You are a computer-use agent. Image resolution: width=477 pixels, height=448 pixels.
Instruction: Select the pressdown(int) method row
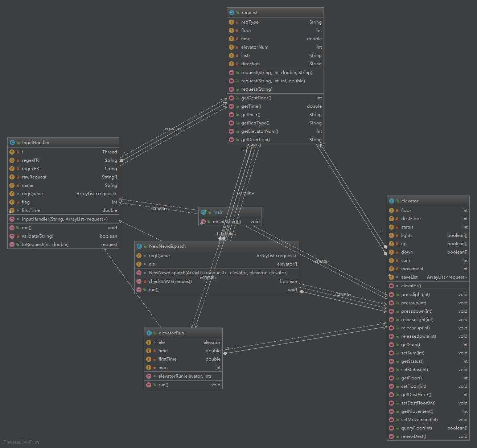[x=428, y=311]
